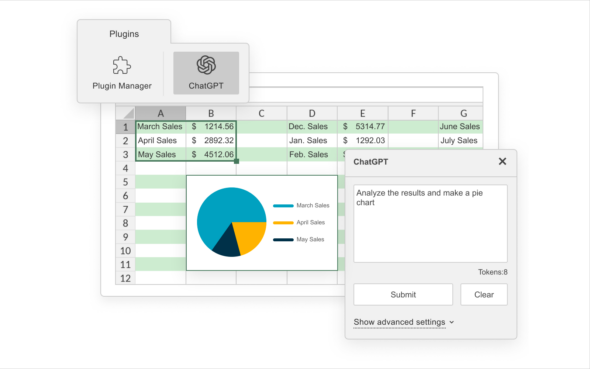Close the ChatGPT dialog
Image resolution: width=590 pixels, height=369 pixels.
(x=502, y=161)
